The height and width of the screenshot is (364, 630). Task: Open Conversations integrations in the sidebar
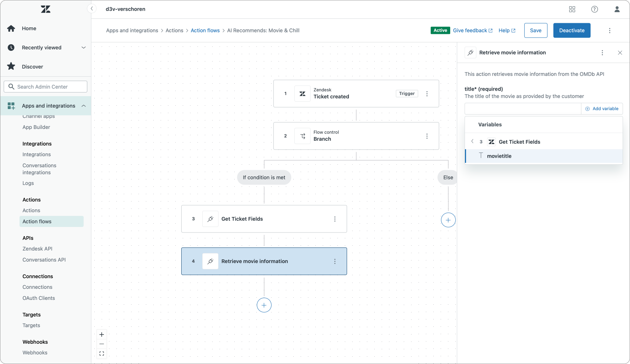[39, 169]
